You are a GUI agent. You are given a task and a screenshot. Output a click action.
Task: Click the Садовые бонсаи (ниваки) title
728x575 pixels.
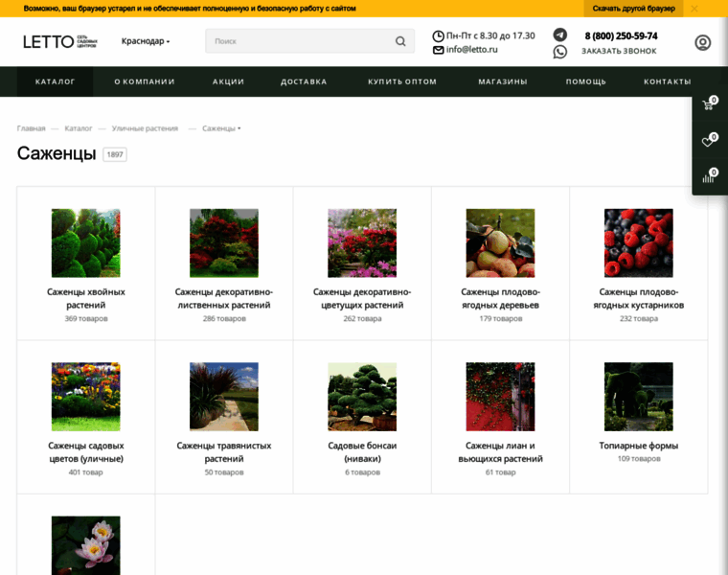click(x=362, y=452)
